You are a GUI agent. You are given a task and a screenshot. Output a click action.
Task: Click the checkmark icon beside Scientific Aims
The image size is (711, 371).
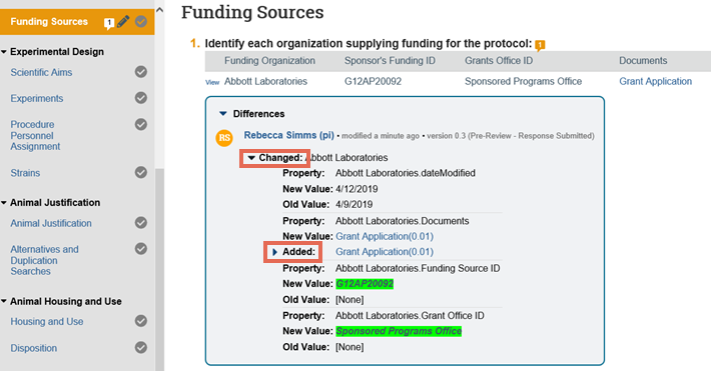(141, 72)
